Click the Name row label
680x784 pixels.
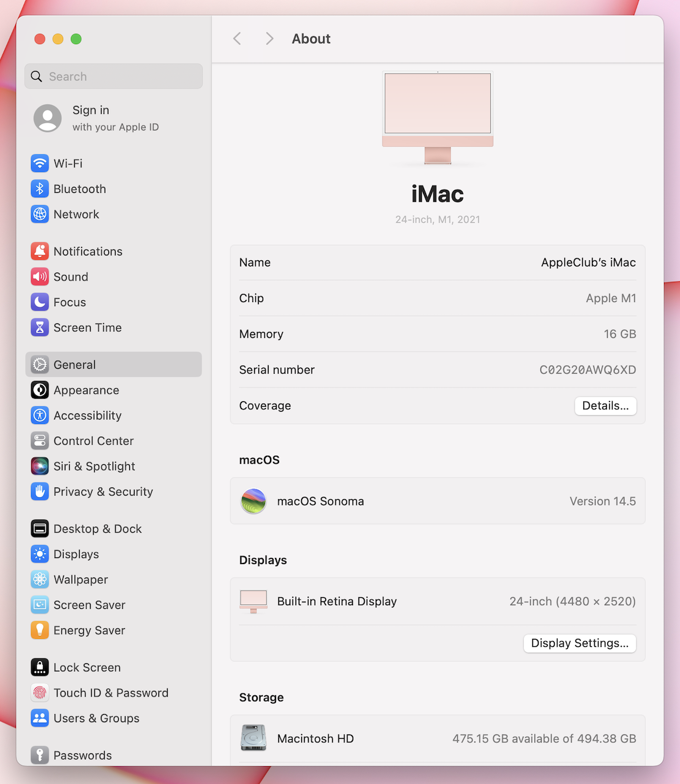(255, 263)
